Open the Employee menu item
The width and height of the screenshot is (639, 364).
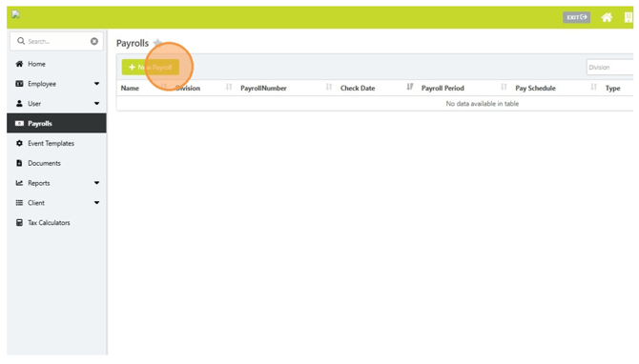56,84
